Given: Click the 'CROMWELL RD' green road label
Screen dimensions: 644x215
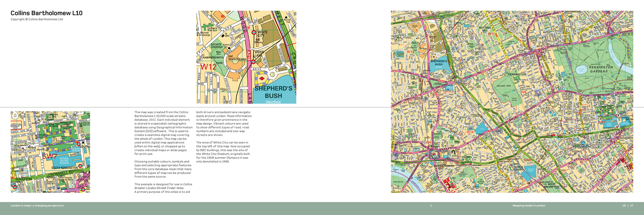Looking at the screenshot, I should [x=61, y=174].
